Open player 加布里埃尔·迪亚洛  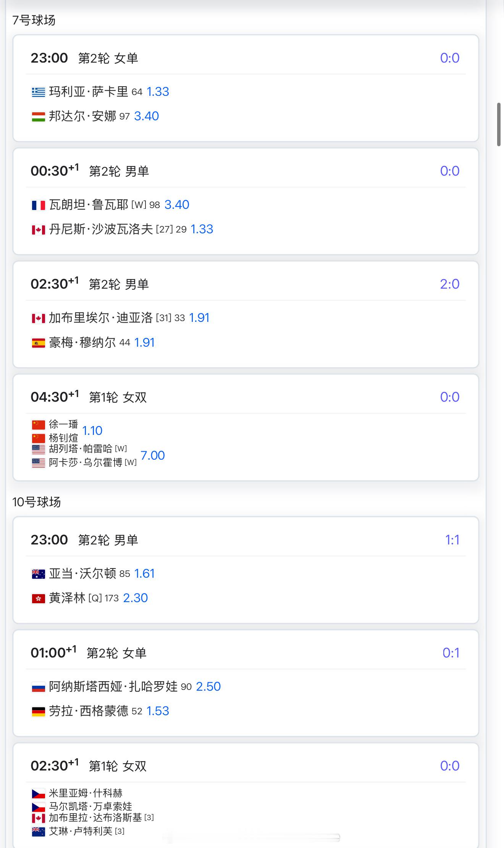tap(101, 318)
